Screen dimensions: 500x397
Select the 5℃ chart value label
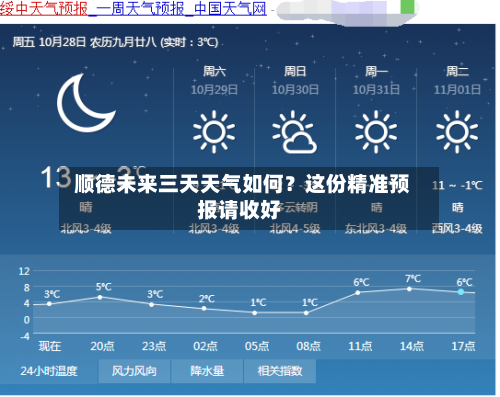104,287
